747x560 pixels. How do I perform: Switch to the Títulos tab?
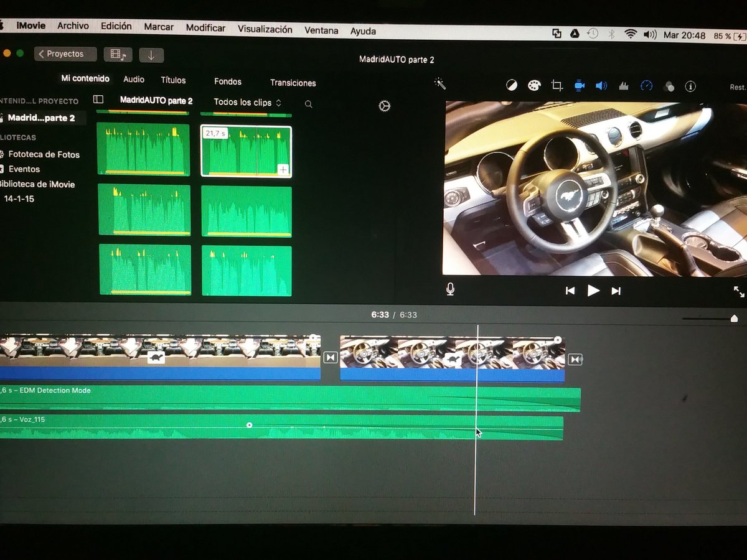coord(173,80)
